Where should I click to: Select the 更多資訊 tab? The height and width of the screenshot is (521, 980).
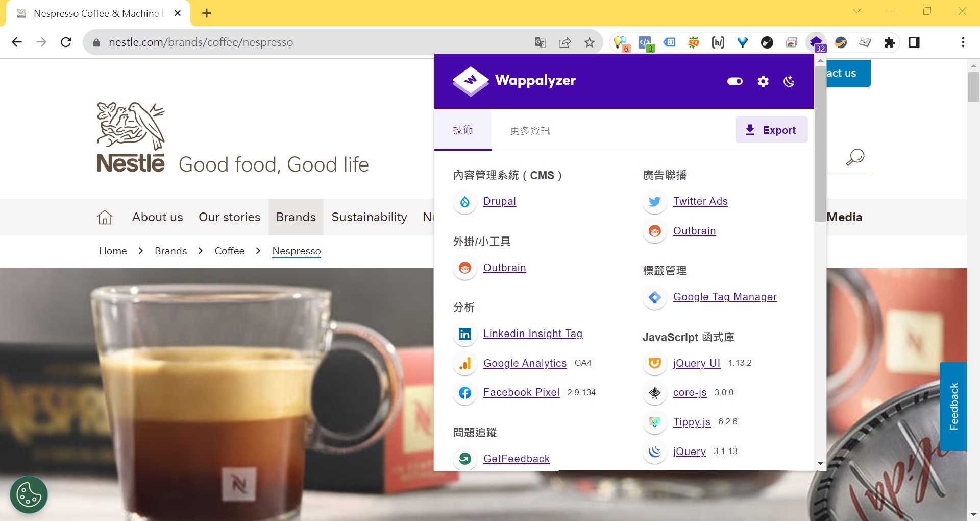tap(530, 130)
